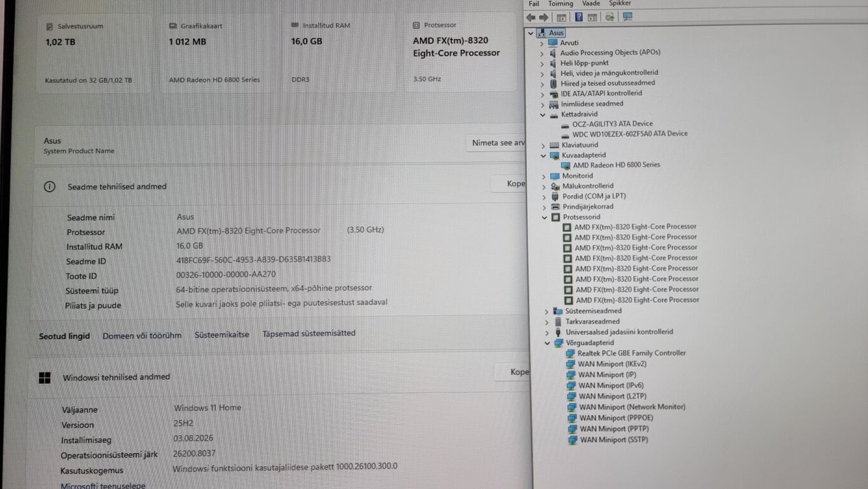Screen dimensions: 868x489
Task: Collapse the Kettadraivid category
Action: (542, 115)
